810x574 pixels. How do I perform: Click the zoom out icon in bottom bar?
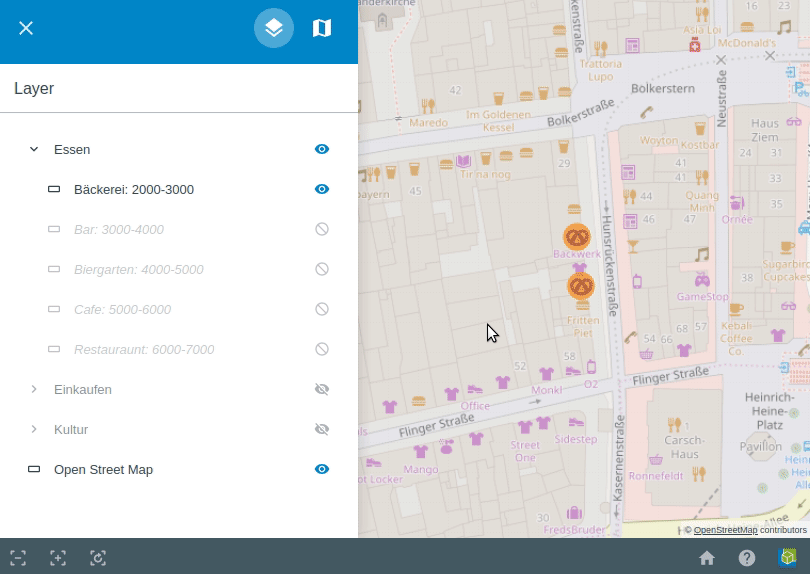pos(18,558)
